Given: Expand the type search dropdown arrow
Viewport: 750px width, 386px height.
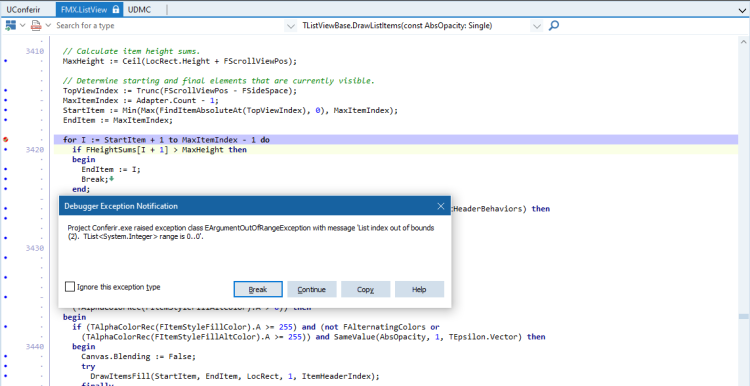Looking at the screenshot, I should [290, 26].
